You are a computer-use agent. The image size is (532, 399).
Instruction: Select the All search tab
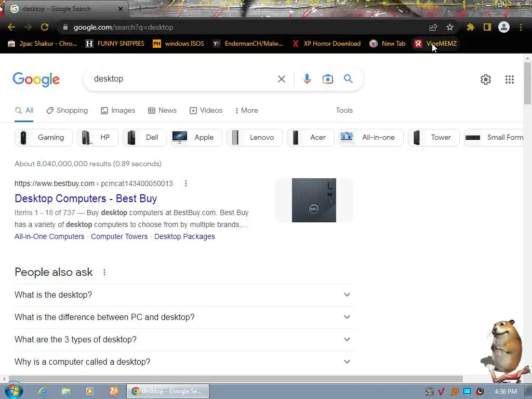24,111
